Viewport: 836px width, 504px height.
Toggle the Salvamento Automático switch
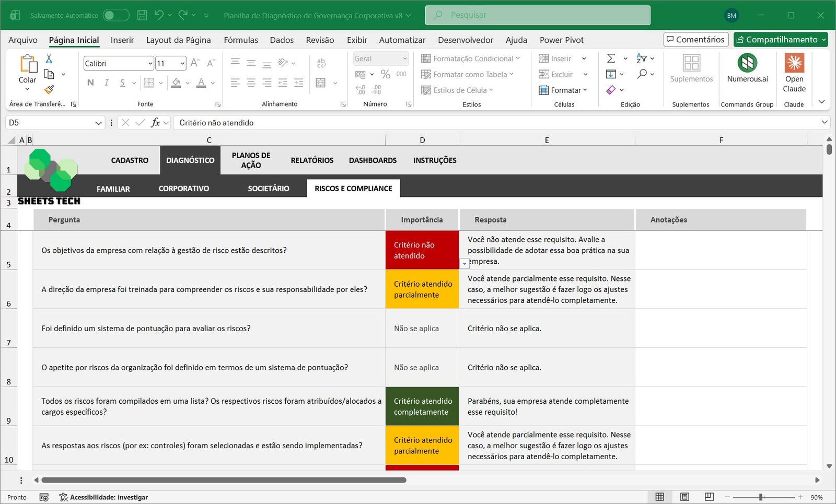point(115,15)
